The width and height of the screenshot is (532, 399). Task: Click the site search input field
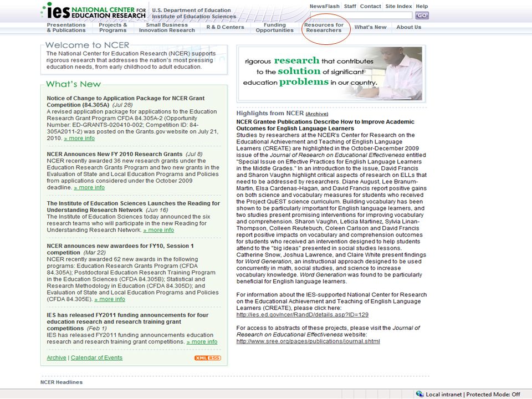[361, 16]
